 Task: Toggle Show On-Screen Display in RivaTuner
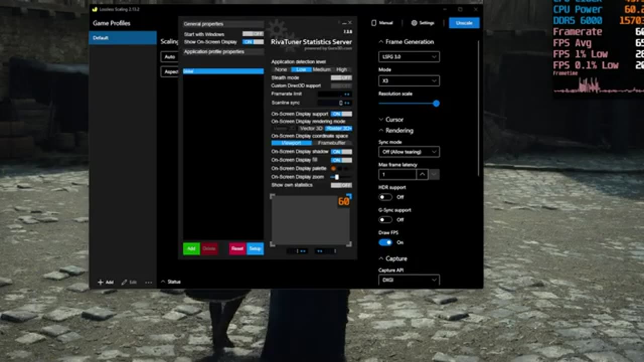click(x=253, y=42)
